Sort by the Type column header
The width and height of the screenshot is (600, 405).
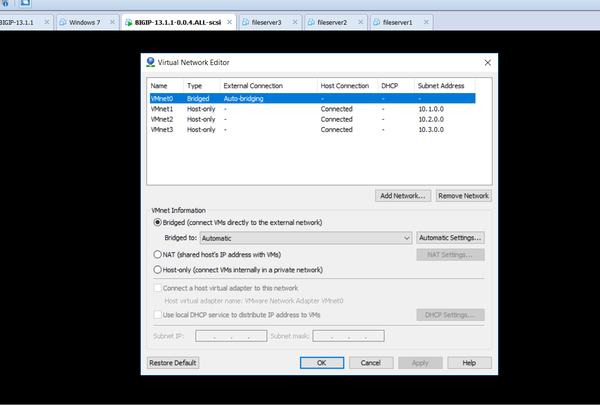point(202,86)
